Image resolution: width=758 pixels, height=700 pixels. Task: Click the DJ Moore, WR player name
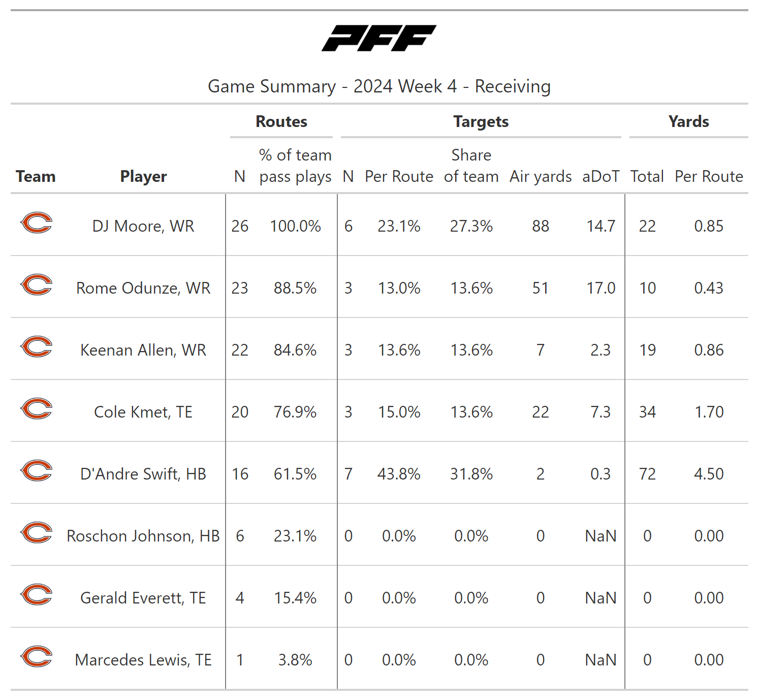point(143,226)
